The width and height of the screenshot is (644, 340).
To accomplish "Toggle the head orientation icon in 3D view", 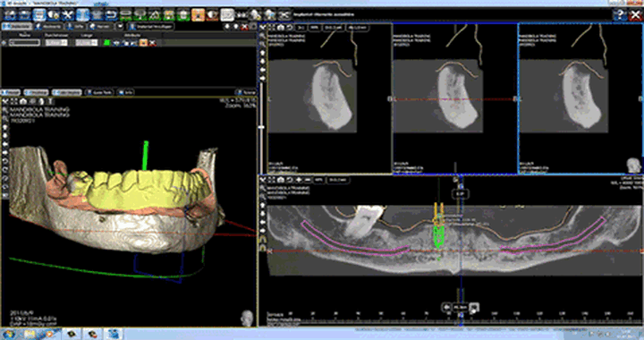I will [247, 318].
